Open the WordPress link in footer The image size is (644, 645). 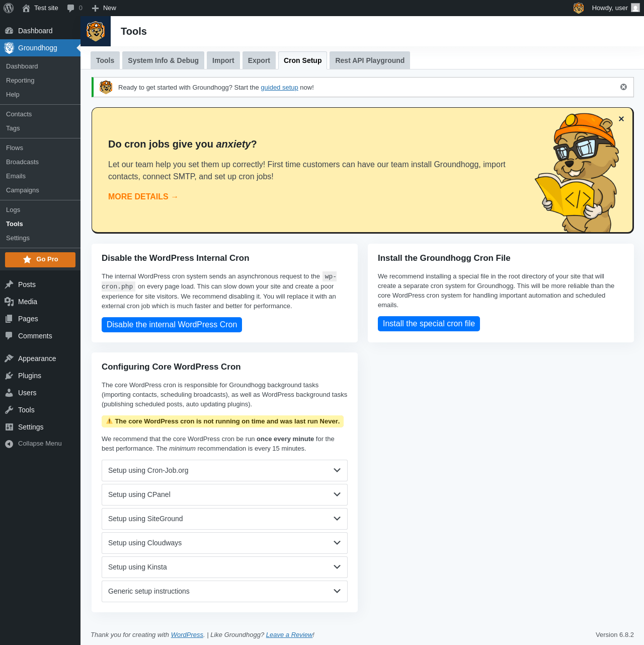(187, 635)
